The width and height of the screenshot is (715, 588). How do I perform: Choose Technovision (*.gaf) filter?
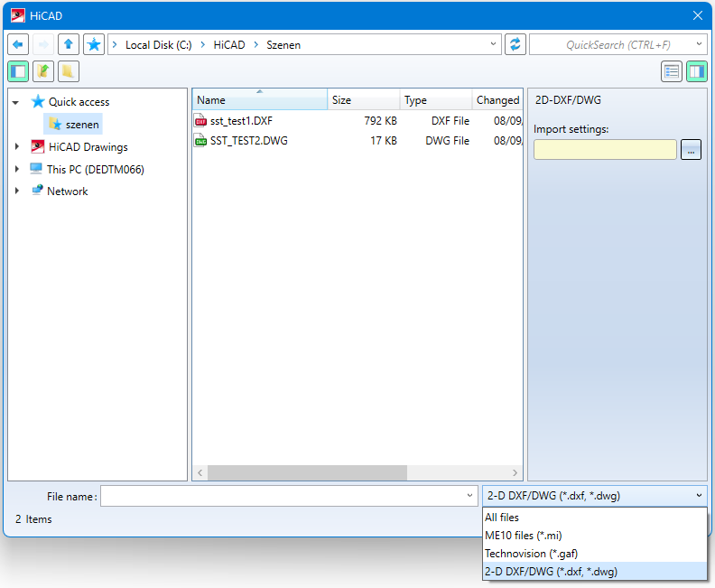point(595,554)
